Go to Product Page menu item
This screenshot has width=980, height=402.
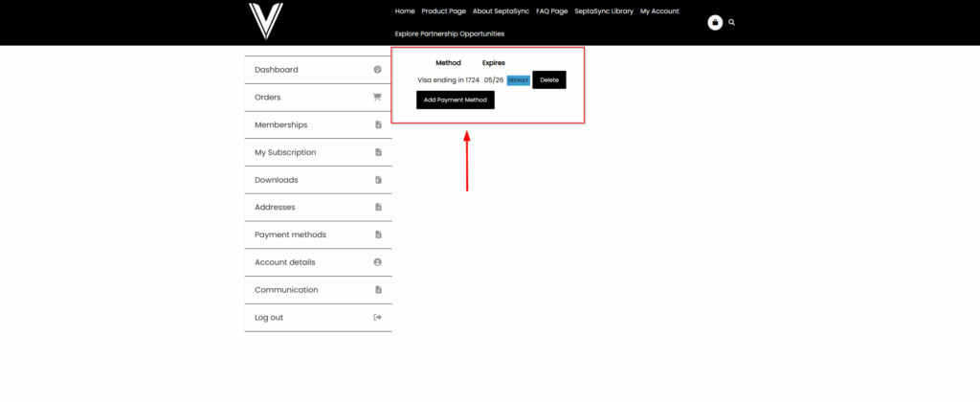coord(443,11)
